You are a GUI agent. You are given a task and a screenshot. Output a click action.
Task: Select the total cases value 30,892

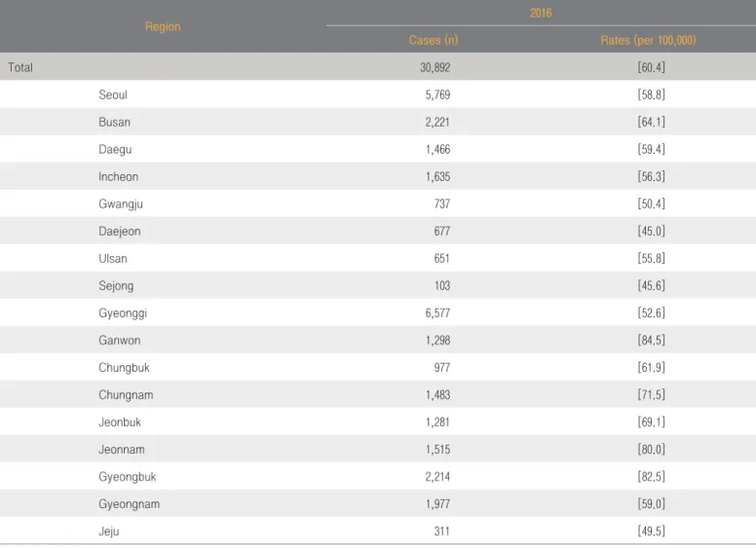435,67
